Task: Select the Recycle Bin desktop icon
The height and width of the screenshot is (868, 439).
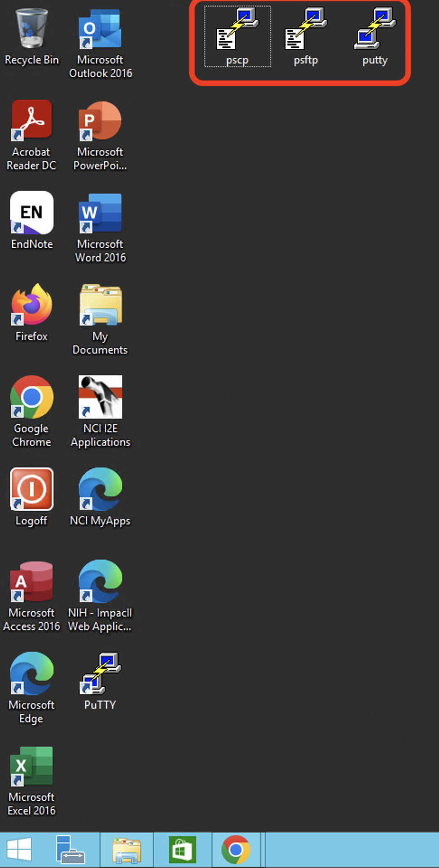Action: (32, 30)
